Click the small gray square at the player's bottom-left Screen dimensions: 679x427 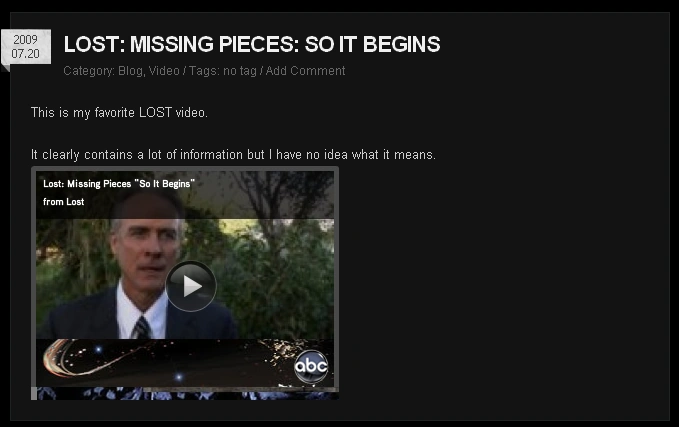tap(34, 393)
